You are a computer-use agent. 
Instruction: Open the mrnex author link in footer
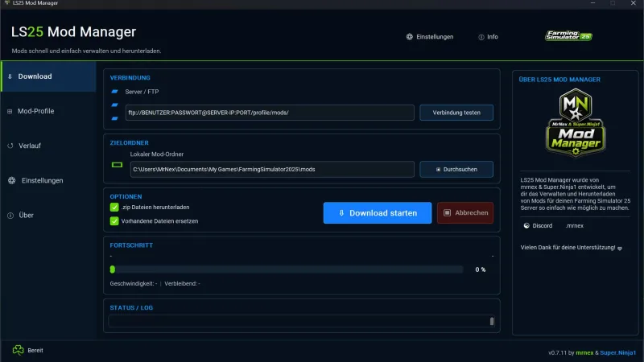[x=584, y=353]
